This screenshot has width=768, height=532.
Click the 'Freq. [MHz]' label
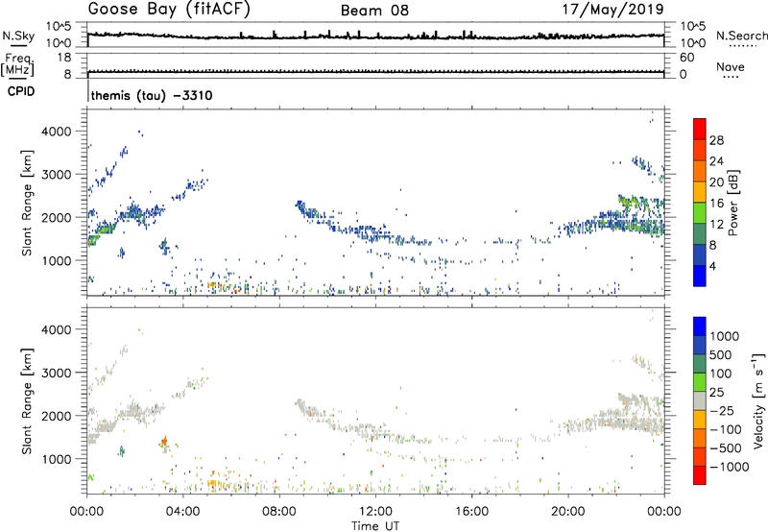click(x=17, y=64)
